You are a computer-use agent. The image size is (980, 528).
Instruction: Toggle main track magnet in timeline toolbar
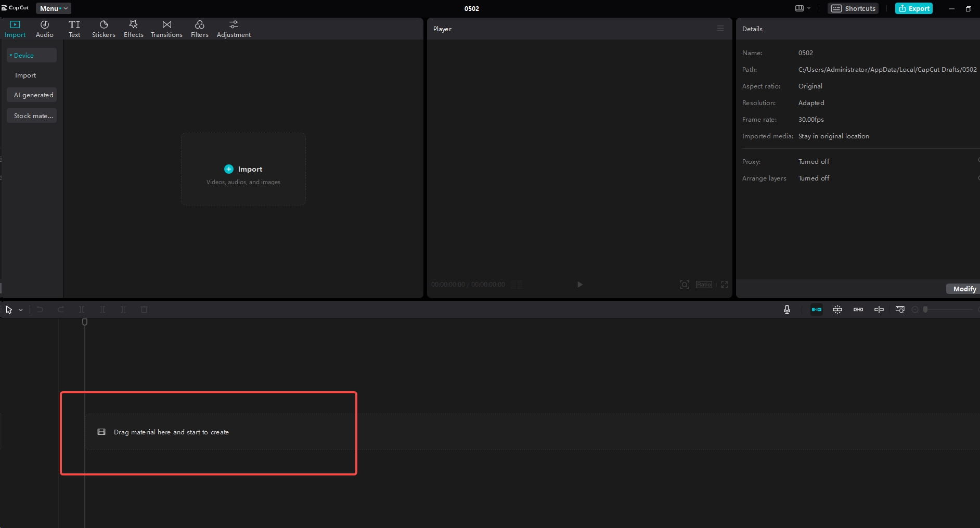[817, 309]
